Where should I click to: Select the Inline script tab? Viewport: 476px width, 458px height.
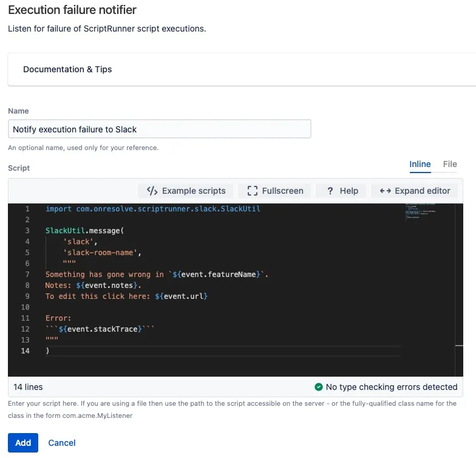420,164
